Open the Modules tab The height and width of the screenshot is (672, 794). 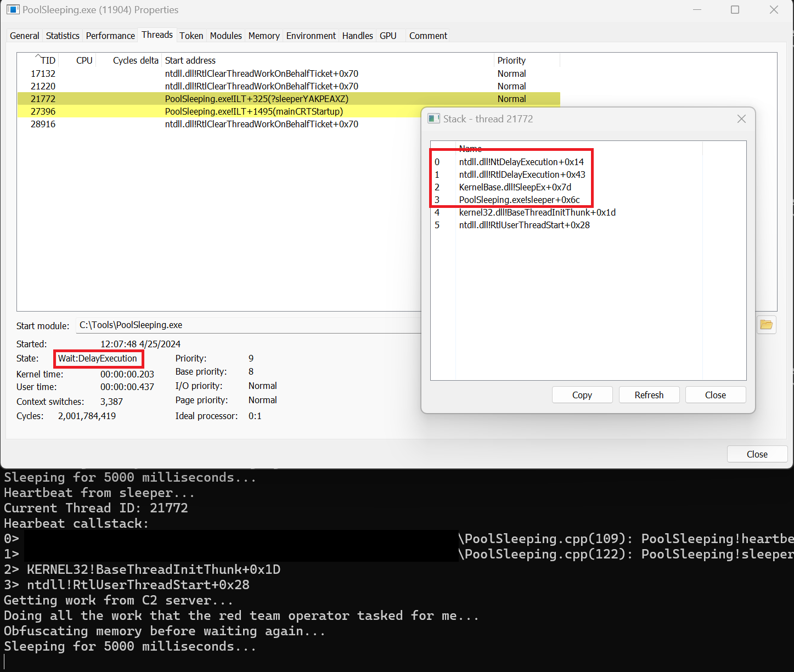point(226,36)
